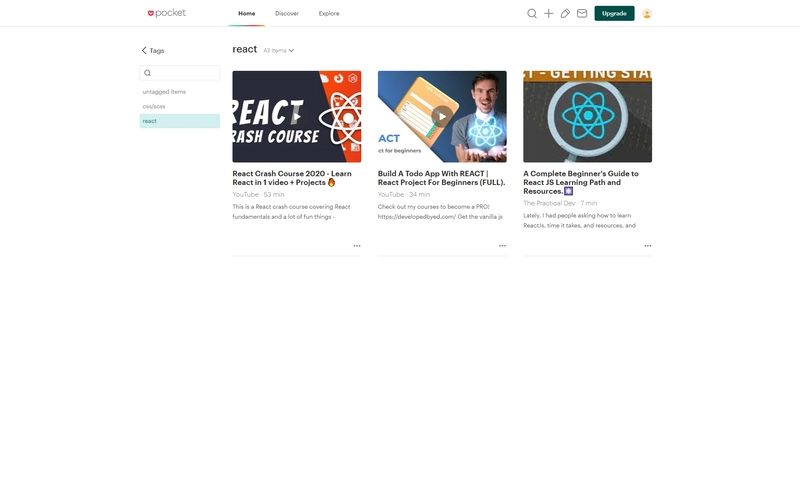
Task: Expand the All Items filter dropdown
Action: [279, 50]
